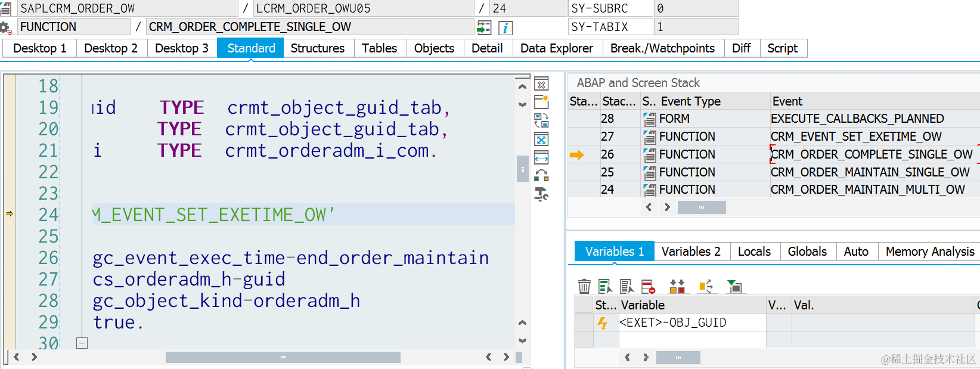Viewport: 980px width, 369px height.
Task: Open the Objects tab
Action: click(x=434, y=48)
